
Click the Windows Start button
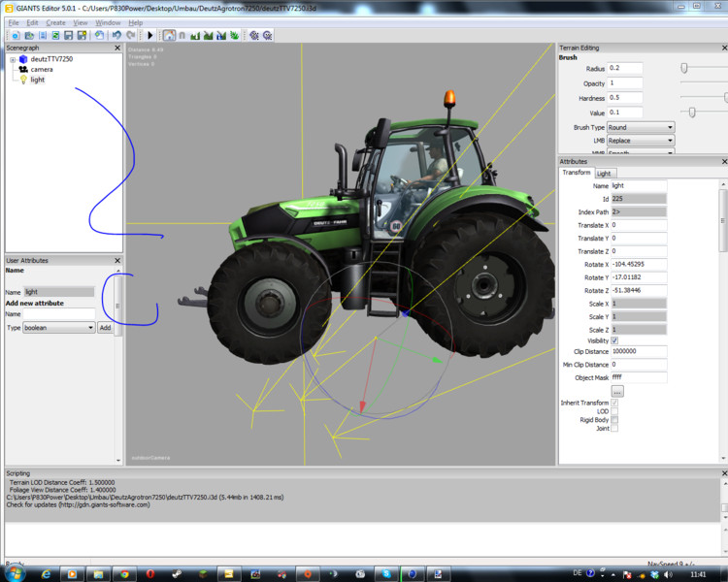tap(14, 573)
